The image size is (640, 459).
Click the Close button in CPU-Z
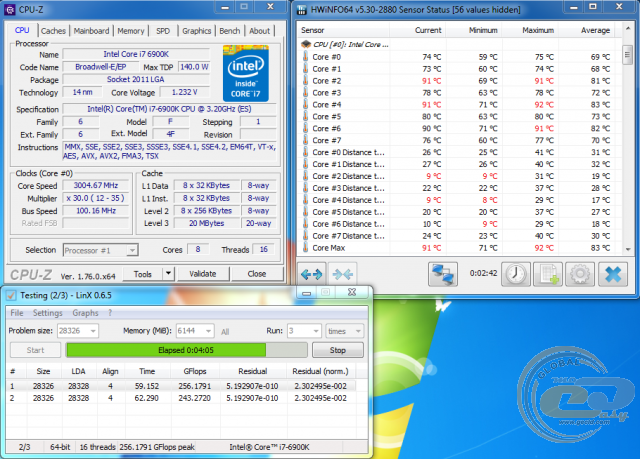point(257,274)
